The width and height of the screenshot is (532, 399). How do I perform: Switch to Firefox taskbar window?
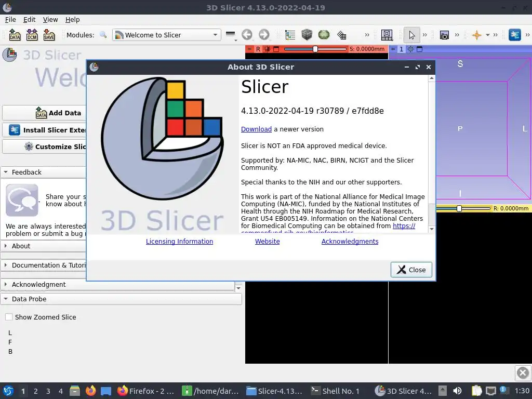click(145, 391)
